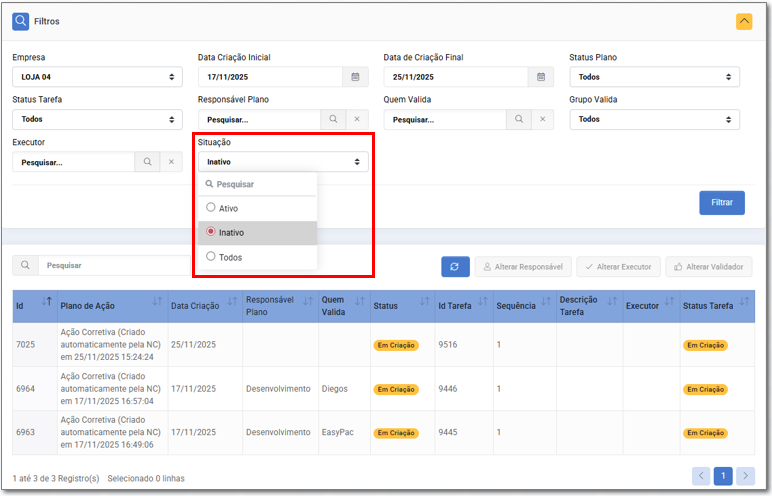Click search icon in Executor field

pyautogui.click(x=147, y=162)
